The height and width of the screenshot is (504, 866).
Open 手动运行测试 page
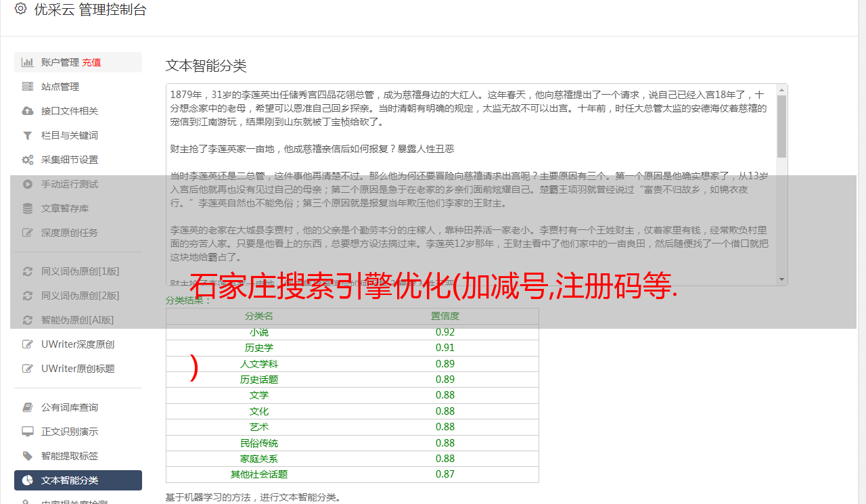click(x=78, y=184)
